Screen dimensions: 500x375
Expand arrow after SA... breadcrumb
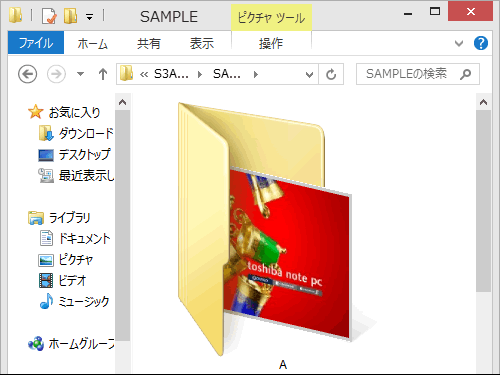pos(256,74)
